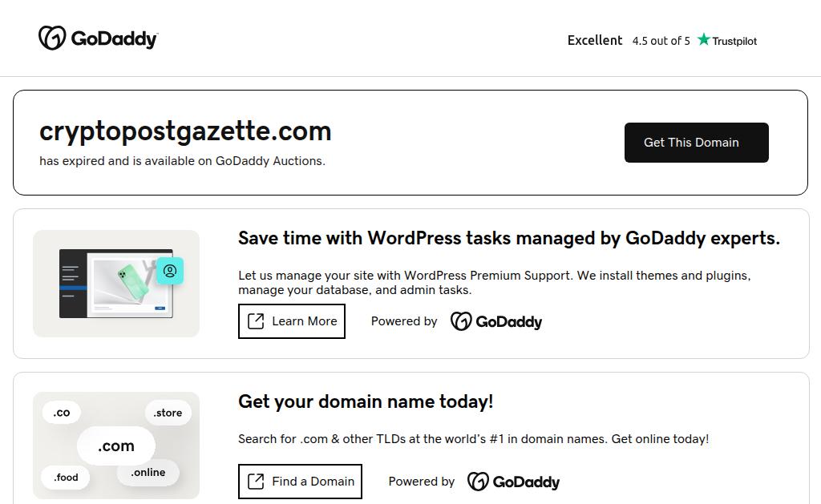Select the .co bubble in domain illustration
821x504 pixels.
(x=62, y=413)
